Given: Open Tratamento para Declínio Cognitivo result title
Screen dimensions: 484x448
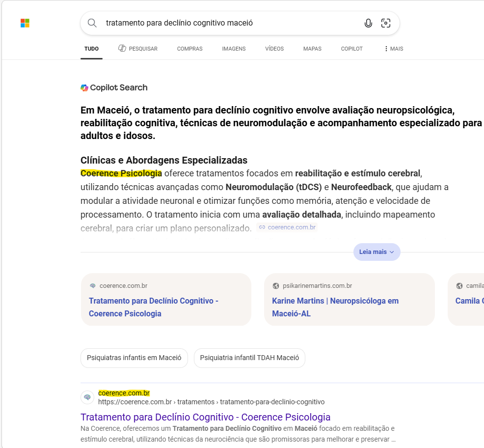Looking at the screenshot, I should [205, 417].
